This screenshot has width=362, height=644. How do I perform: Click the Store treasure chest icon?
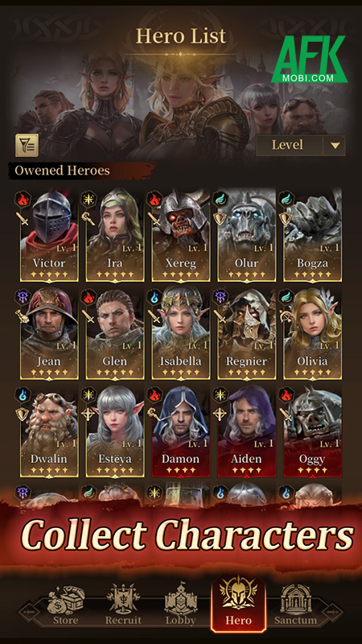click(66, 599)
